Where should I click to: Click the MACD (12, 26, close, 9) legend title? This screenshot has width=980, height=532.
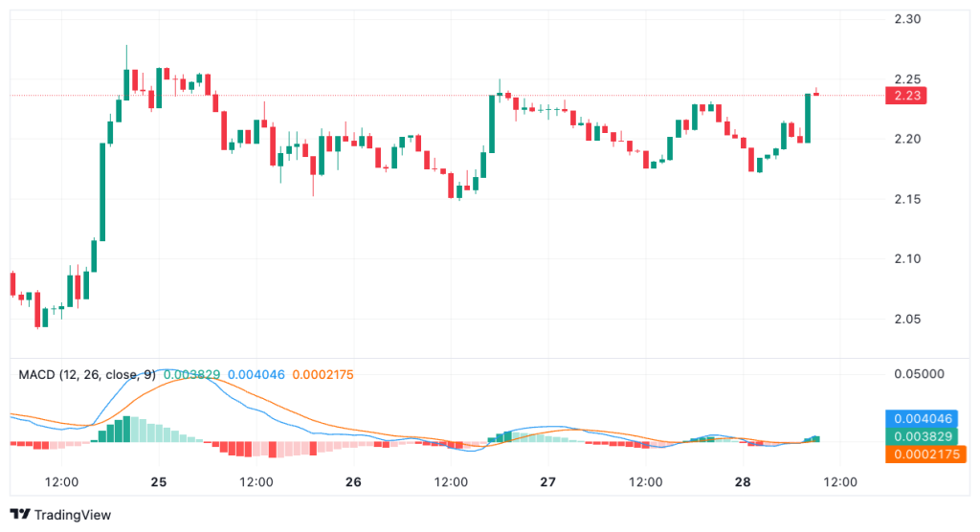pyautogui.click(x=88, y=374)
